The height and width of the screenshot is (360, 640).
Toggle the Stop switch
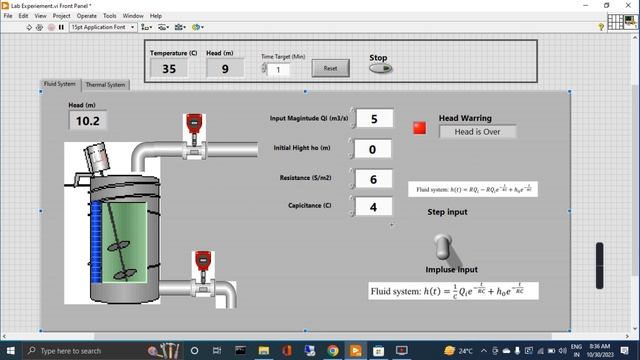[380, 69]
